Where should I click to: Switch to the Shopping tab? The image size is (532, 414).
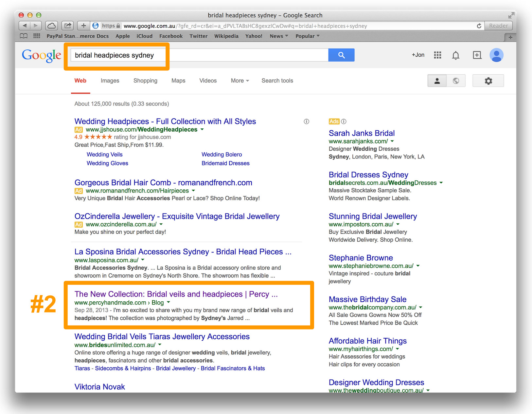point(145,81)
